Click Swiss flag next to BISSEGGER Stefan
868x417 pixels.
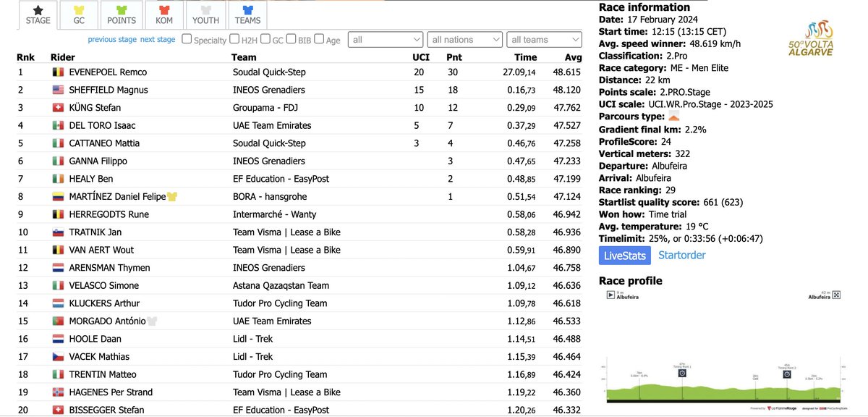pyautogui.click(x=58, y=410)
